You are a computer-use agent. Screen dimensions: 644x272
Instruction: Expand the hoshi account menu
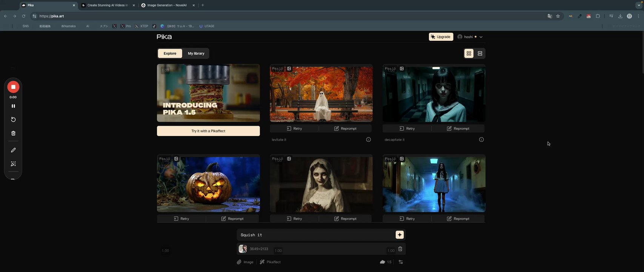click(470, 37)
